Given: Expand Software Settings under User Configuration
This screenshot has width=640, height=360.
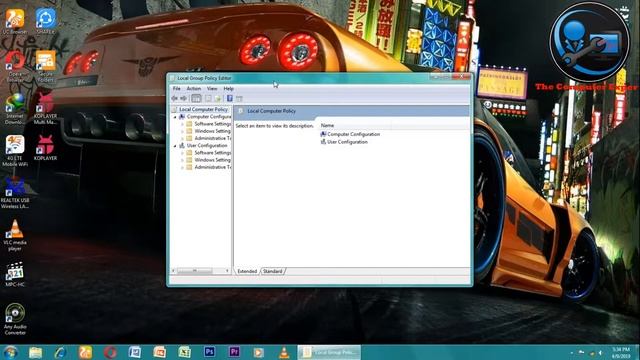Looking at the screenshot, I should tap(182, 153).
